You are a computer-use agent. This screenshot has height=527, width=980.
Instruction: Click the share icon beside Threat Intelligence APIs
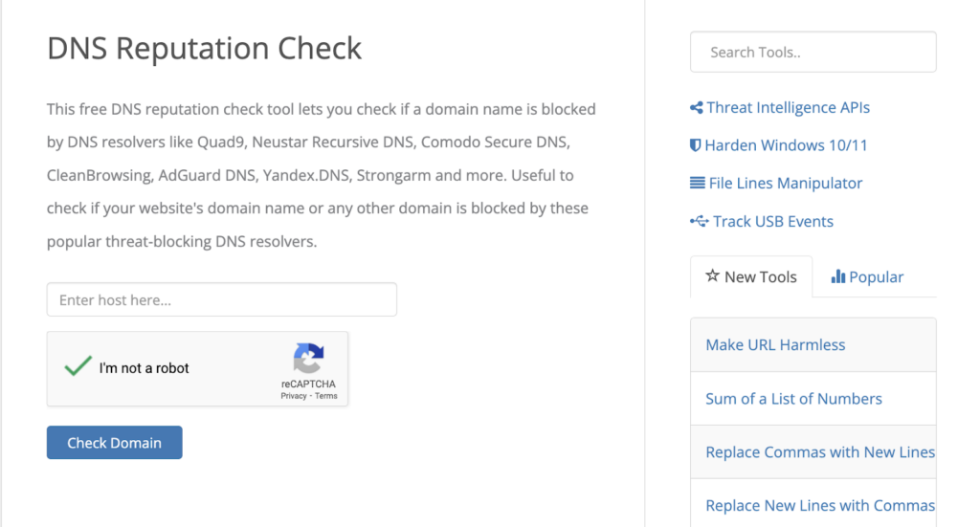(x=696, y=108)
